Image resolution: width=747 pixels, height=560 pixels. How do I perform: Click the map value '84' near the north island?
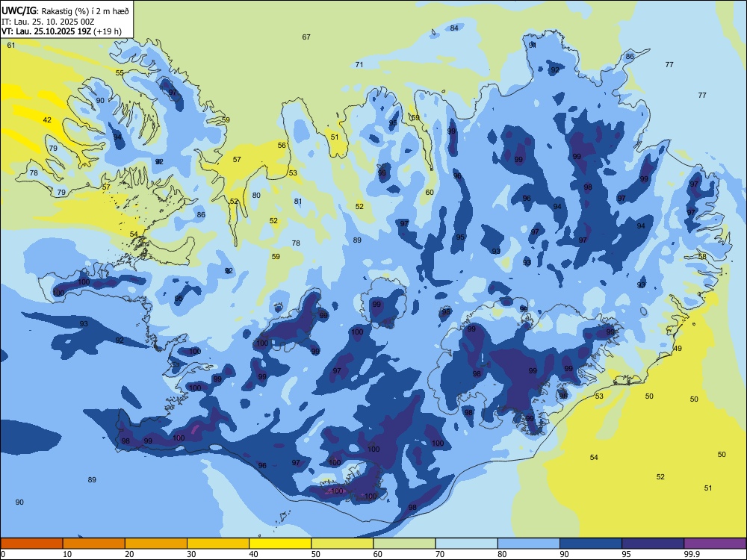tap(454, 28)
